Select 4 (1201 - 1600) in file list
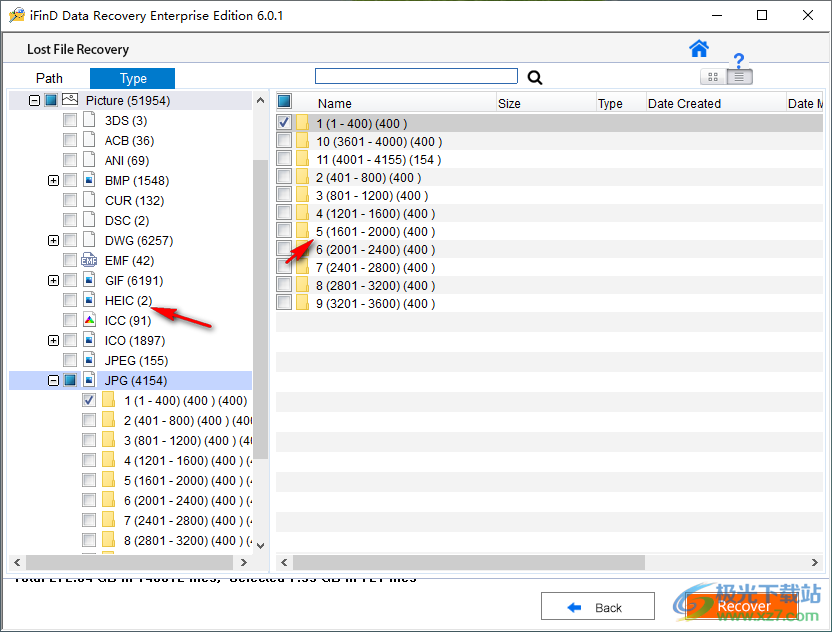The height and width of the screenshot is (632, 832). tap(375, 213)
